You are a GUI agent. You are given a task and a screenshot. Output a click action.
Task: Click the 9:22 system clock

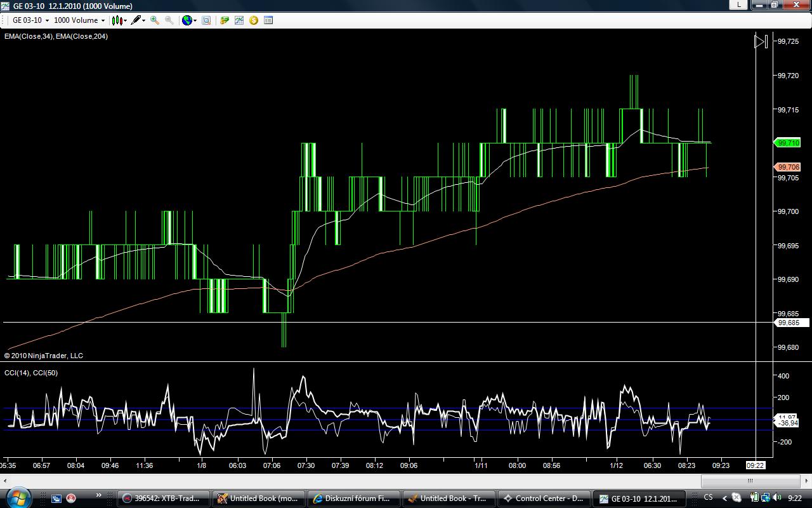point(794,498)
